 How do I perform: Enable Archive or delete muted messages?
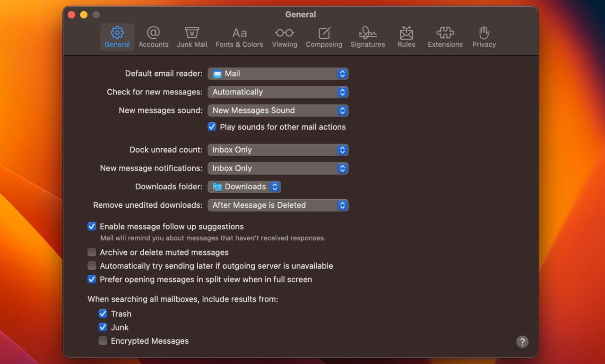(x=92, y=253)
